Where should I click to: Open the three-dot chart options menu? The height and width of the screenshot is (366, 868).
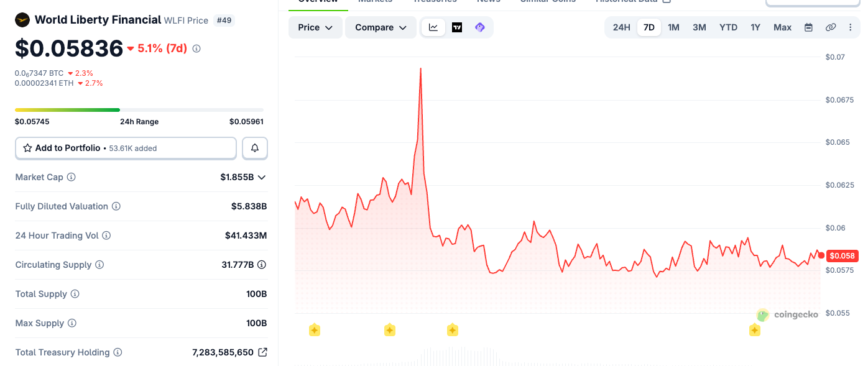pos(851,27)
